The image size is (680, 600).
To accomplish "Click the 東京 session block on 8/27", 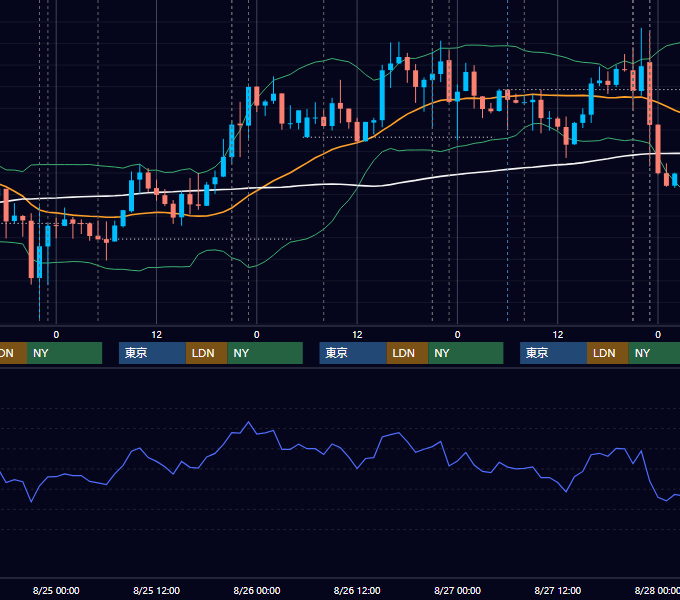I will pos(553,353).
